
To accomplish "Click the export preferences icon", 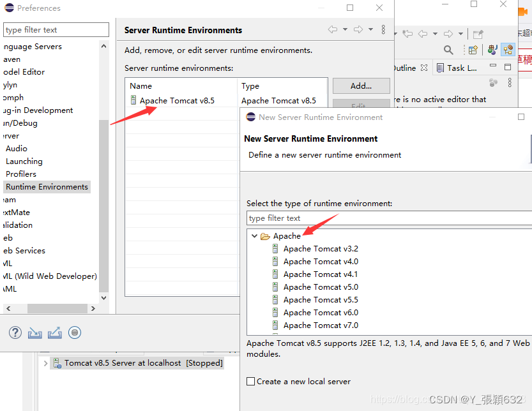I will [x=54, y=333].
